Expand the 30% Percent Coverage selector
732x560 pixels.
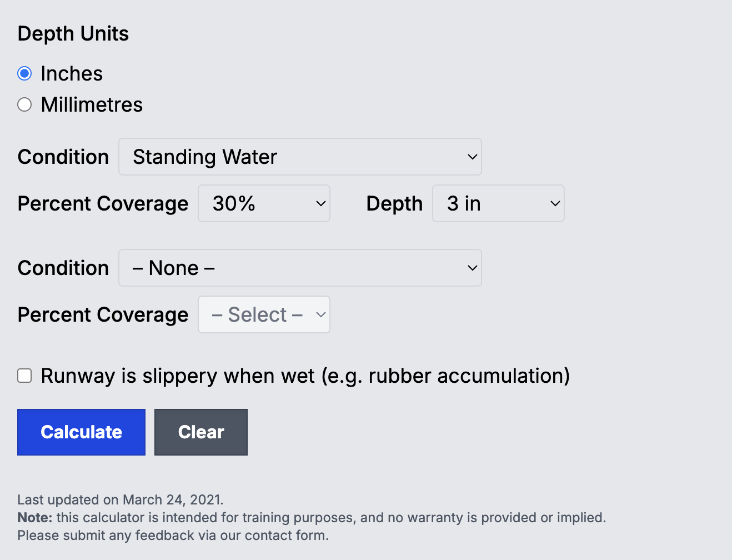(264, 203)
